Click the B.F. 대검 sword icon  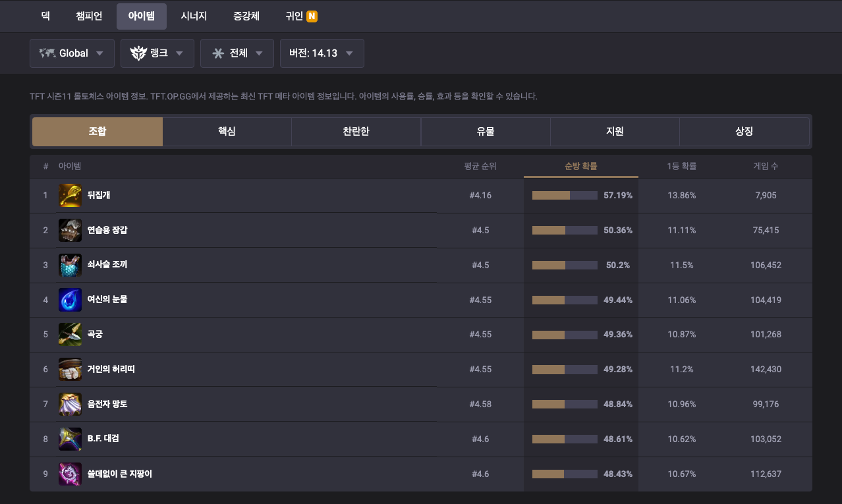[70, 439]
